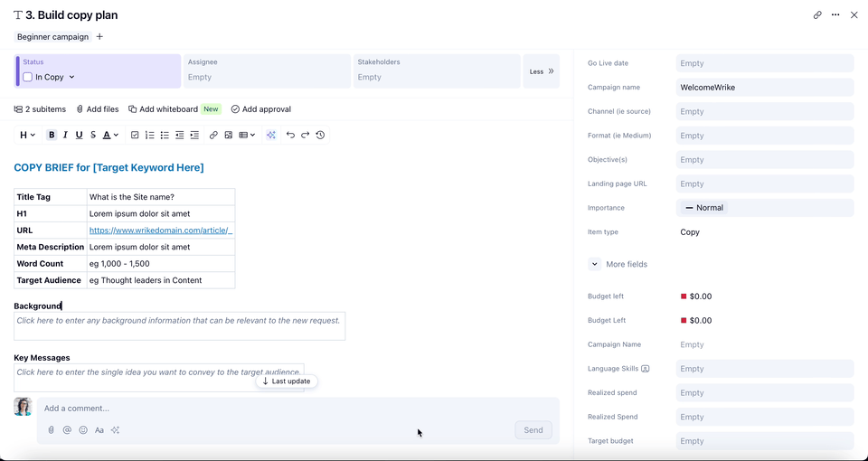Click the AI sparkle icon in comment bar
Image resolution: width=868 pixels, height=461 pixels.
[115, 430]
